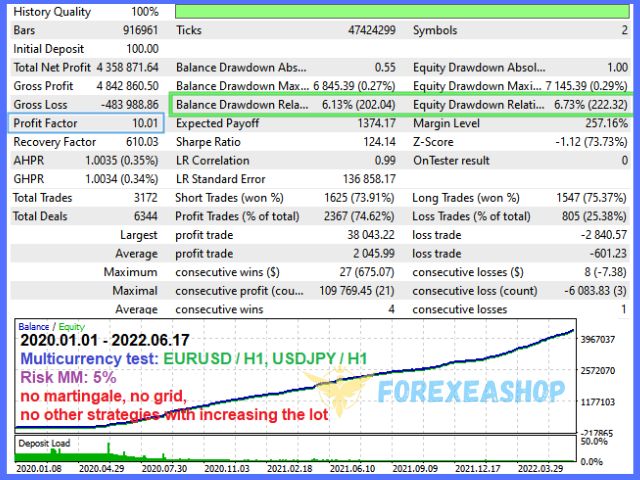
Task: Click the History Quality 100% value
Action: coord(144,11)
